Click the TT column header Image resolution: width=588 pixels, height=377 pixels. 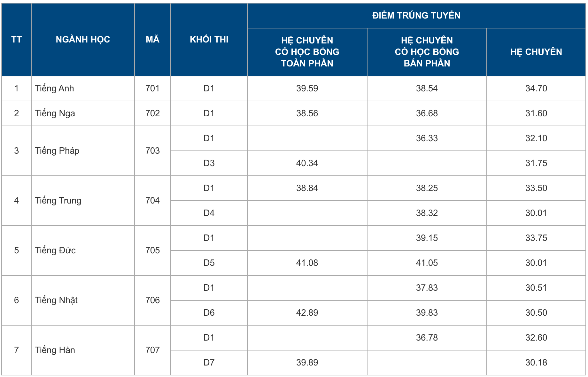point(16,39)
